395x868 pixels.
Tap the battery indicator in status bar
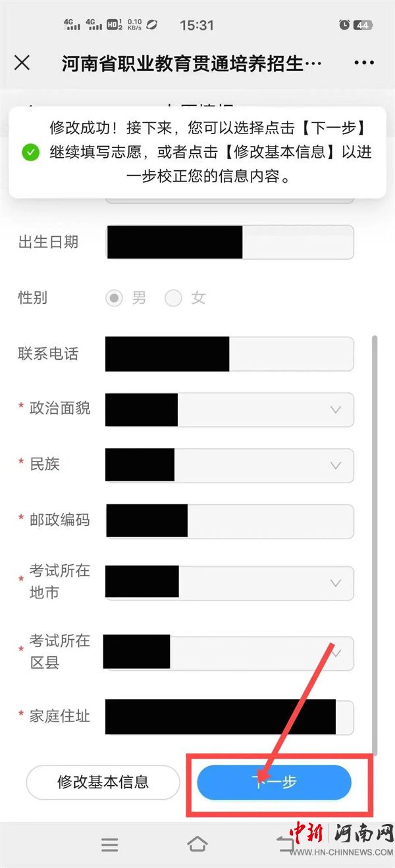(363, 25)
